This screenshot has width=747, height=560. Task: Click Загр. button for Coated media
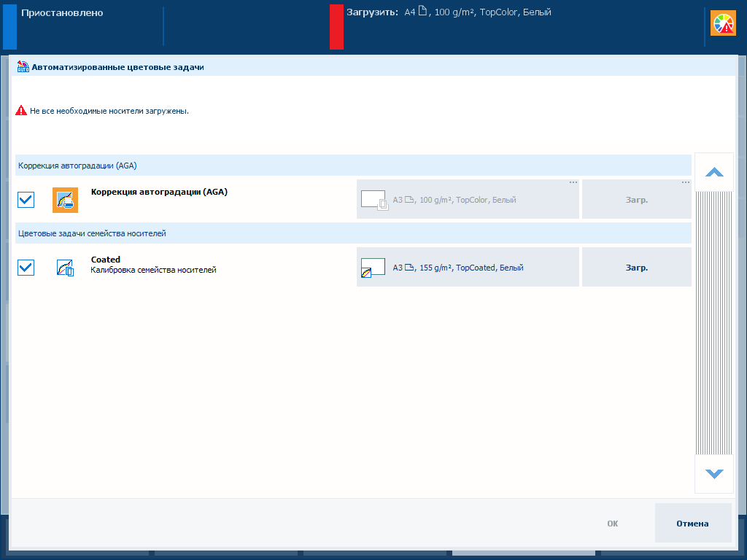636,267
